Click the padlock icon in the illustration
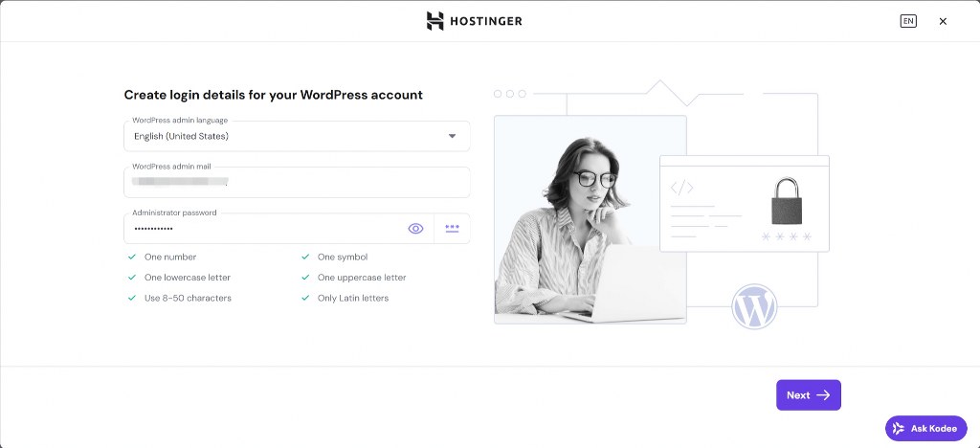This screenshot has height=448, width=980. [787, 201]
